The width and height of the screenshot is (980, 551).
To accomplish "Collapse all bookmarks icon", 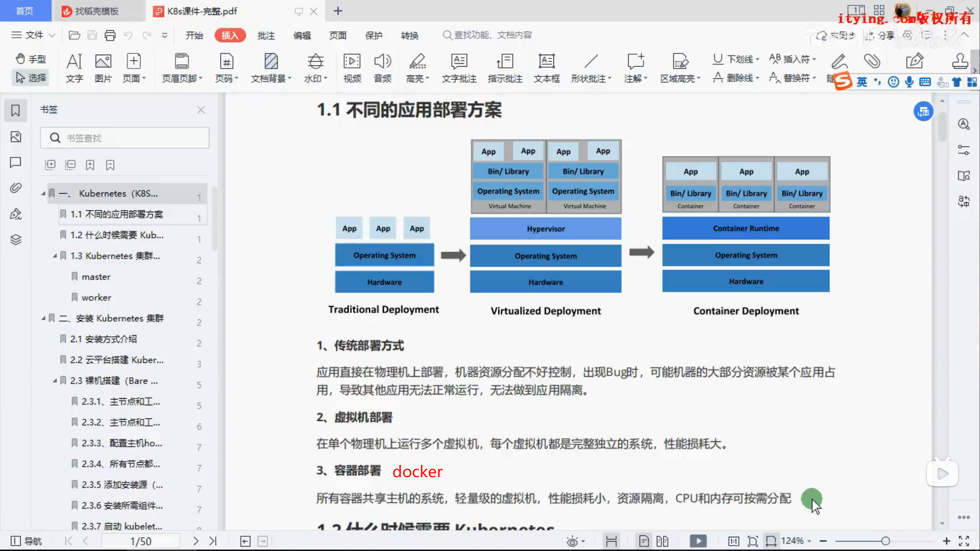I will [70, 165].
